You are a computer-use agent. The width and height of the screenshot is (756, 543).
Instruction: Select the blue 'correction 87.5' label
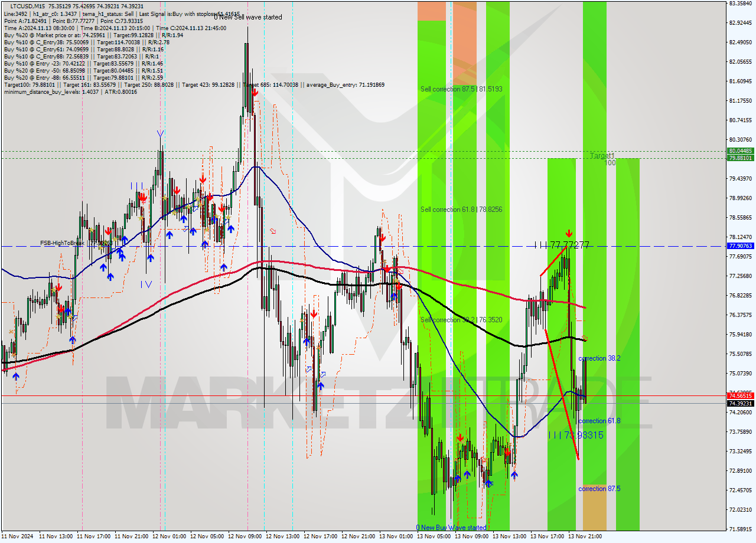tap(599, 489)
